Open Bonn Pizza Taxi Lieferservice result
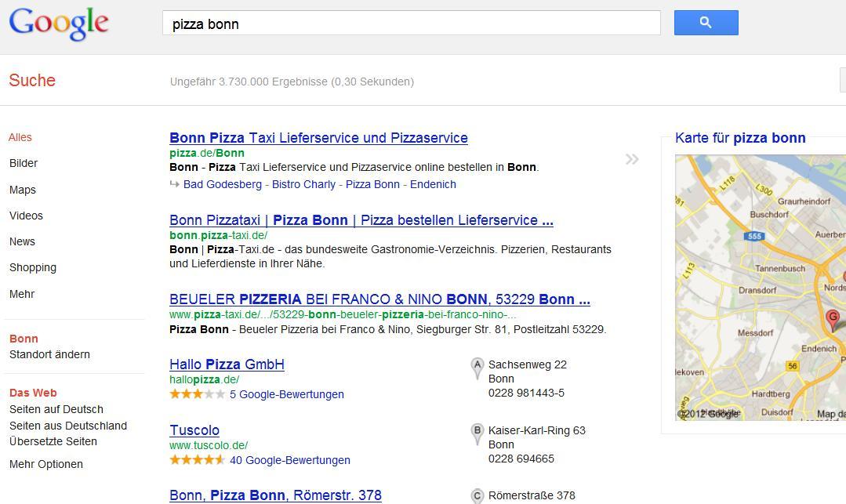The width and height of the screenshot is (846, 504). (x=318, y=138)
